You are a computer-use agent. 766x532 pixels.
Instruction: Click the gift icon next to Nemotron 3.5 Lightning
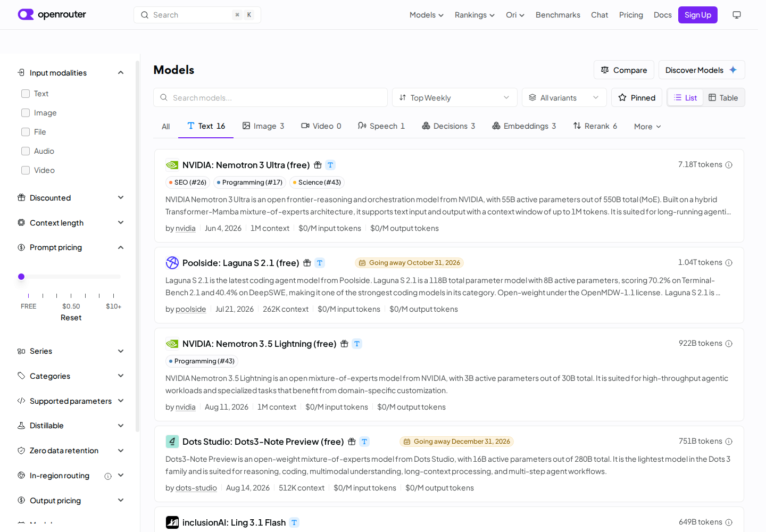[x=344, y=344]
